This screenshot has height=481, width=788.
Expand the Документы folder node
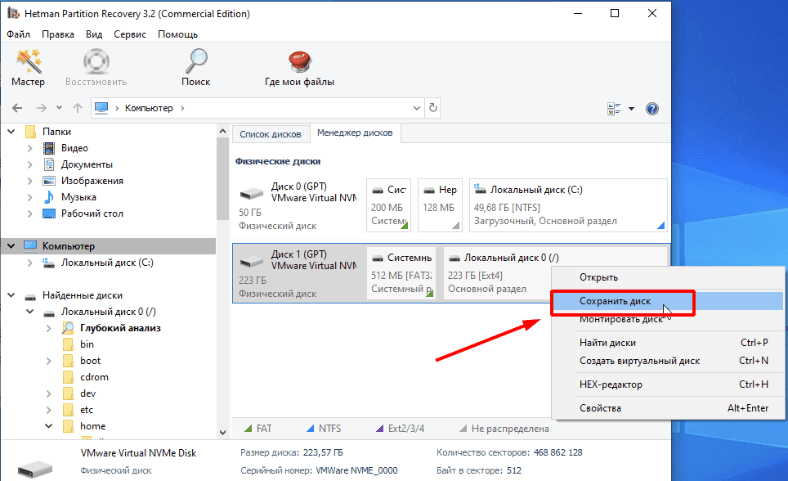[x=30, y=164]
